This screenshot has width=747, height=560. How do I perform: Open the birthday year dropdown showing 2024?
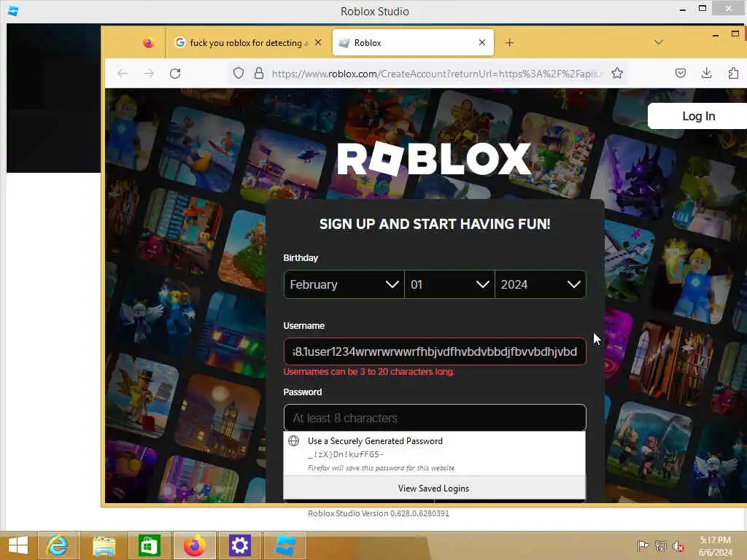pyautogui.click(x=541, y=284)
